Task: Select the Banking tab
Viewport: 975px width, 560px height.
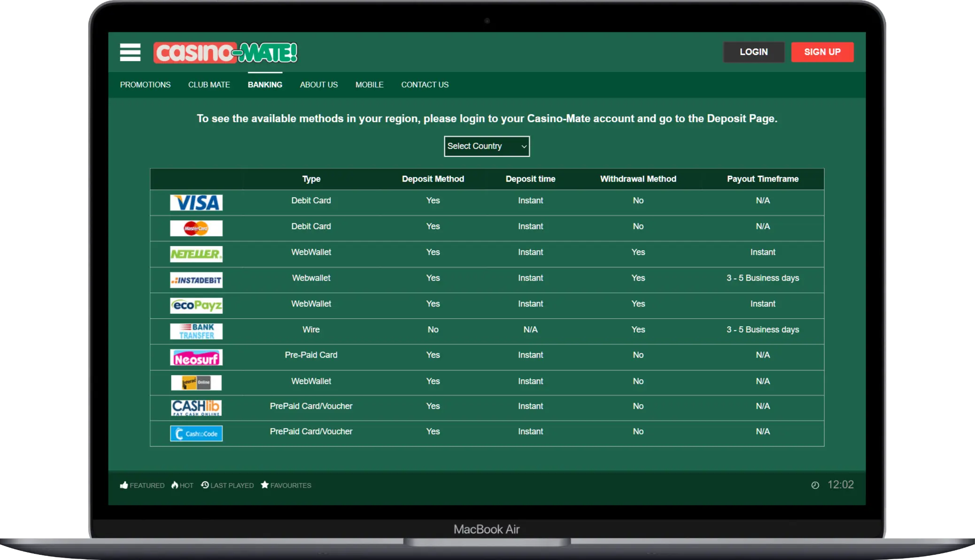Action: pos(265,85)
